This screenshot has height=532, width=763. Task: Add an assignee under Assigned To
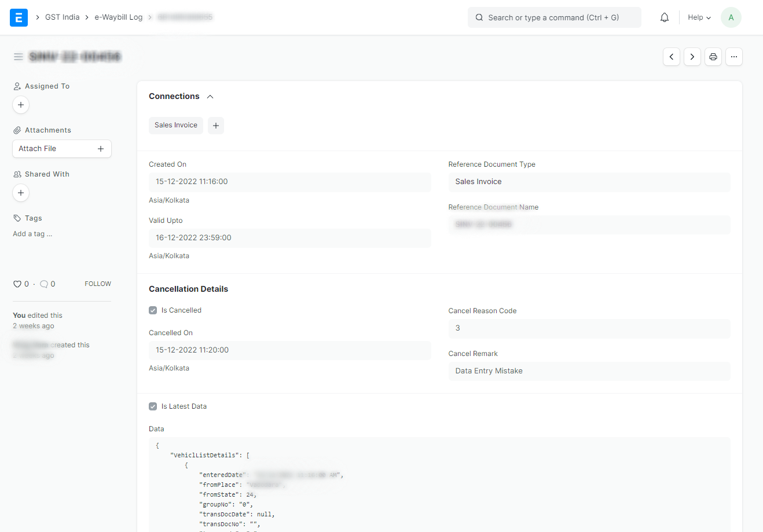(21, 105)
